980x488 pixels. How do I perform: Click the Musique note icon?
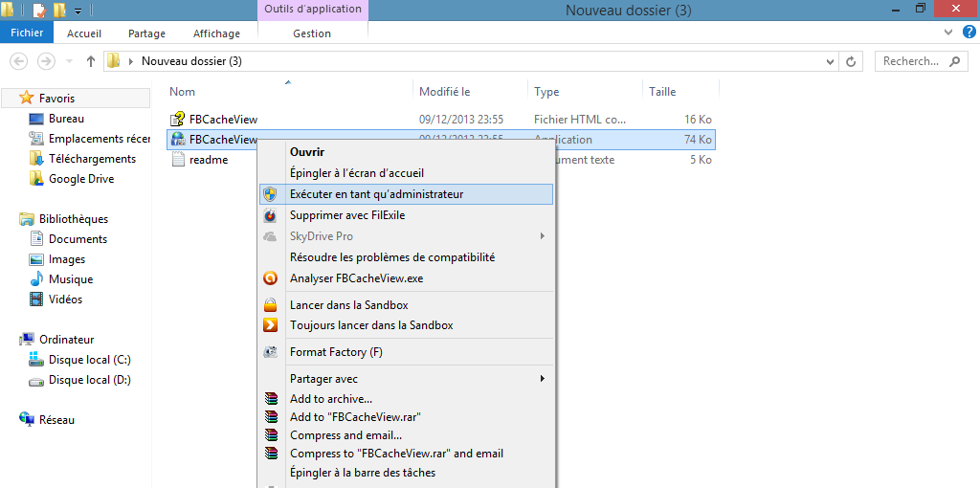point(36,279)
